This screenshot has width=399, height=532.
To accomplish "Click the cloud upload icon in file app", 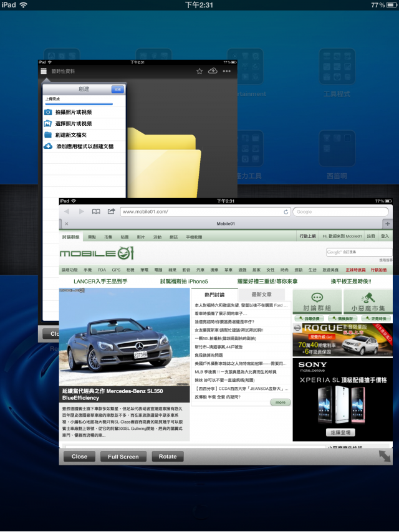I will coord(213,70).
